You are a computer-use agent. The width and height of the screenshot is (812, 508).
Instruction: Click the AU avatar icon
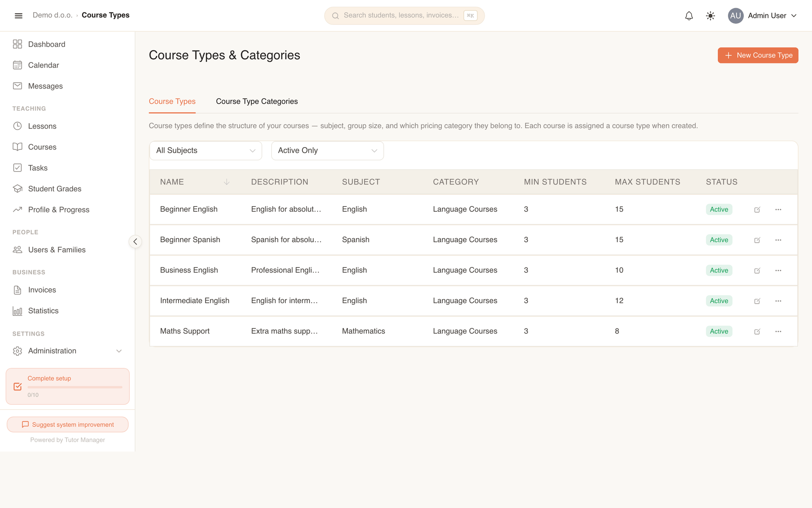click(736, 15)
